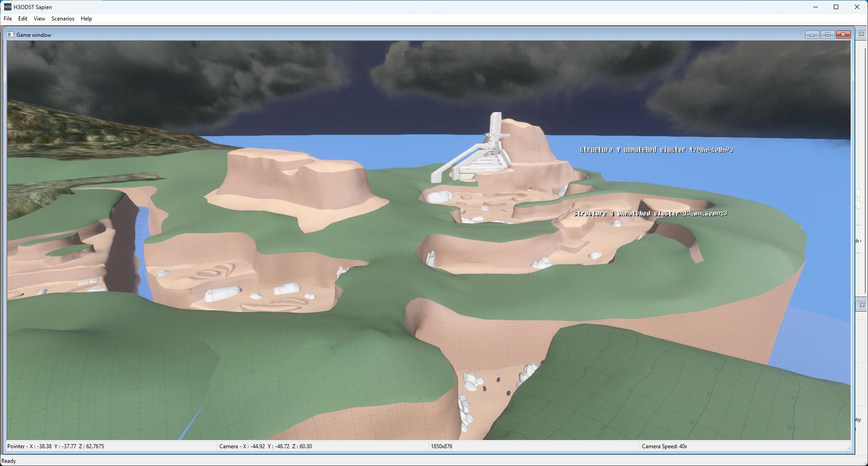
Task: Click the upper unmatched cluster debug text
Action: (656, 150)
